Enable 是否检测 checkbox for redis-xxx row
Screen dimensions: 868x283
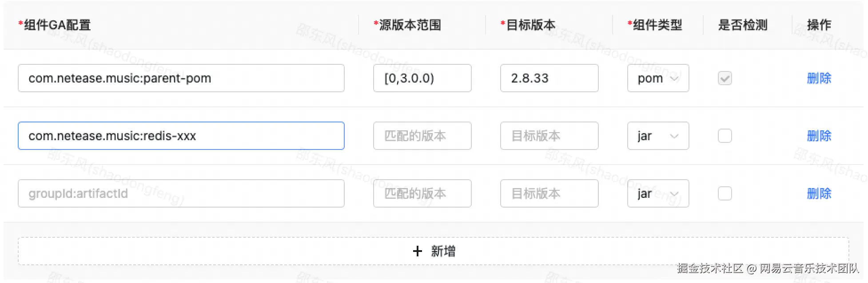coord(725,136)
